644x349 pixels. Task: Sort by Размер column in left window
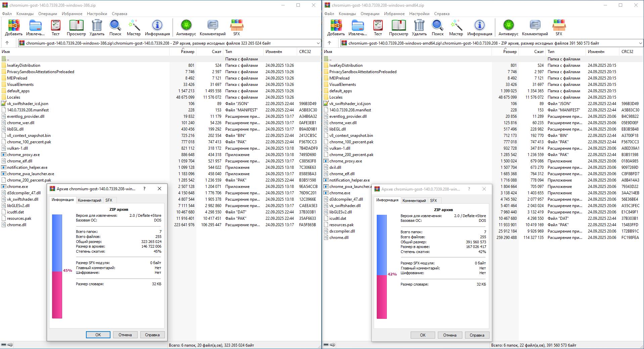[187, 52]
